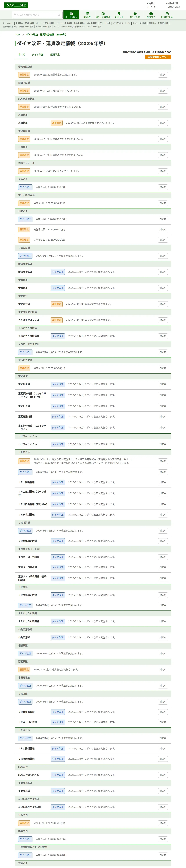The height and width of the screenshot is (868, 186).
Task: Click the 東武鬼怒川線 対応中 status
Action: (x=163, y=416)
